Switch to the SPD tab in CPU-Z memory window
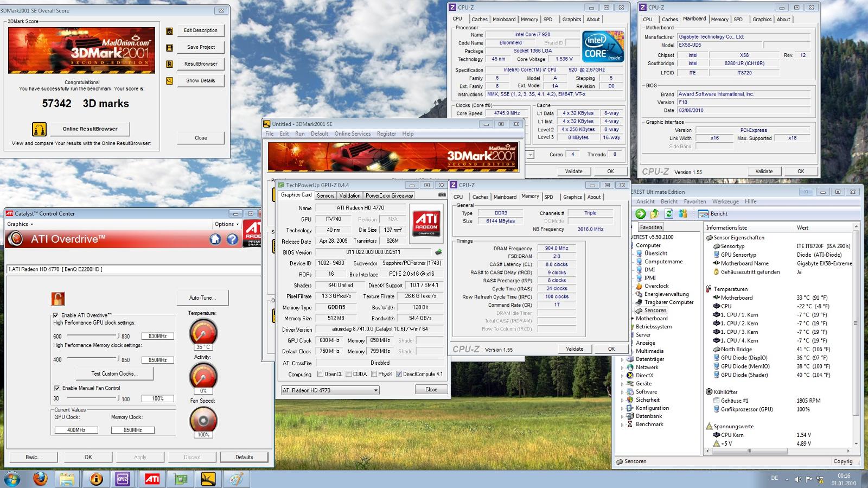Viewport: 868px width, 488px height. click(x=548, y=197)
